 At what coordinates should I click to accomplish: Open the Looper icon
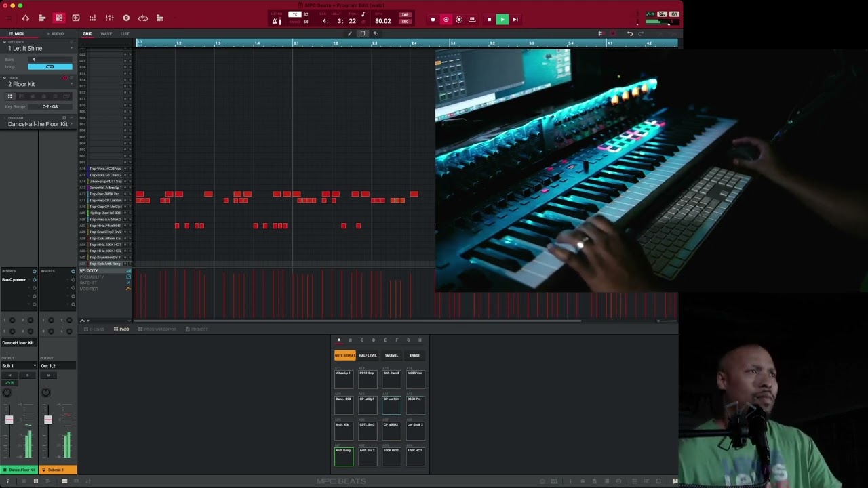tap(143, 18)
